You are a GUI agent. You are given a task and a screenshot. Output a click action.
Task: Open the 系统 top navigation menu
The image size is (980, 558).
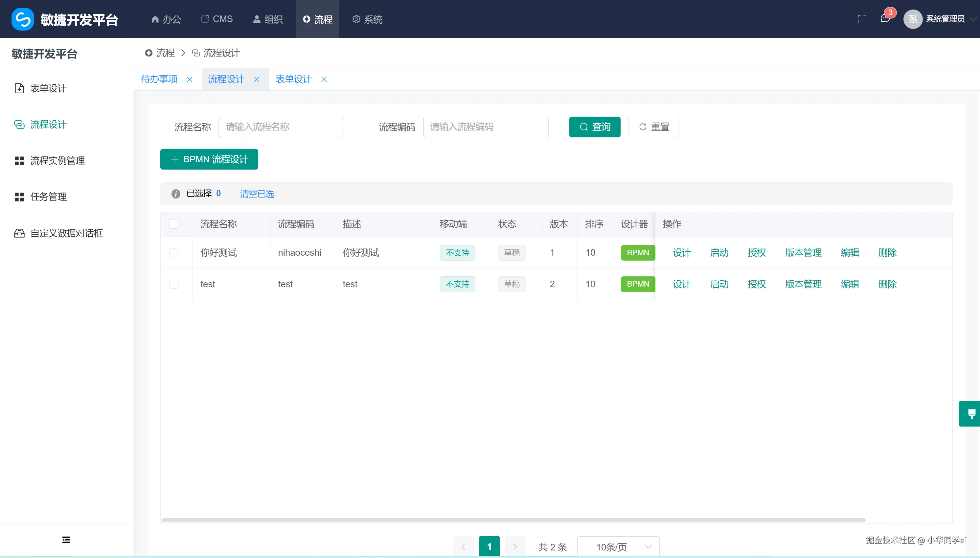[367, 19]
